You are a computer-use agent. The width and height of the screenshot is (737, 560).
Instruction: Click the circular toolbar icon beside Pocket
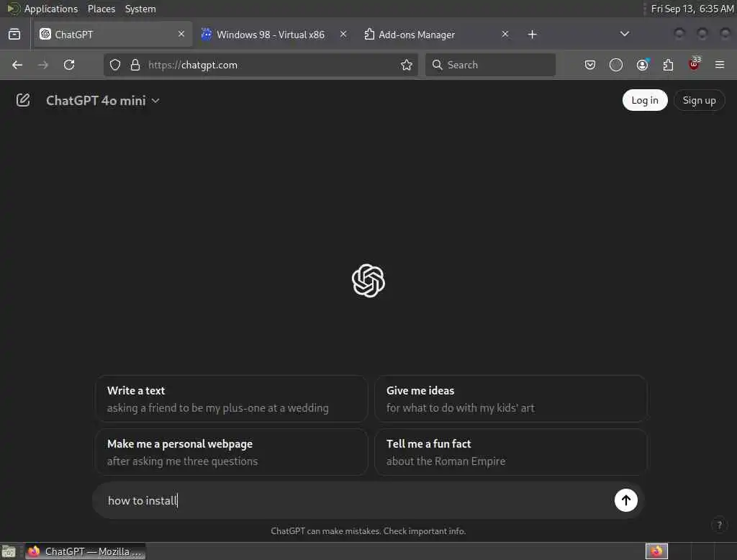pyautogui.click(x=616, y=65)
